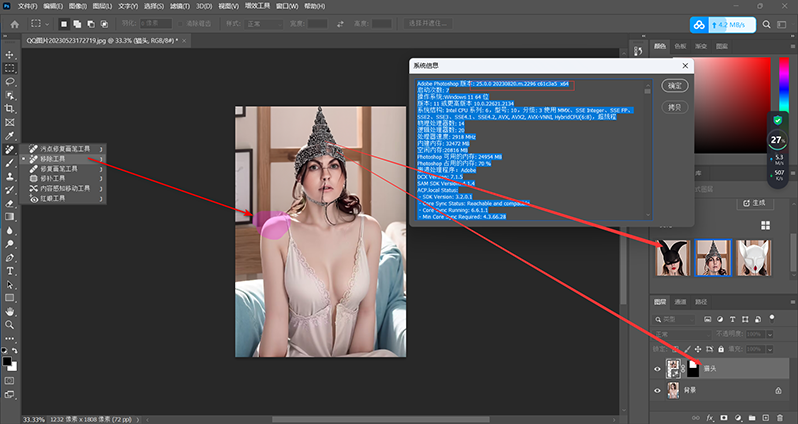Select the Gradient tool
The image size is (798, 424).
(10, 217)
